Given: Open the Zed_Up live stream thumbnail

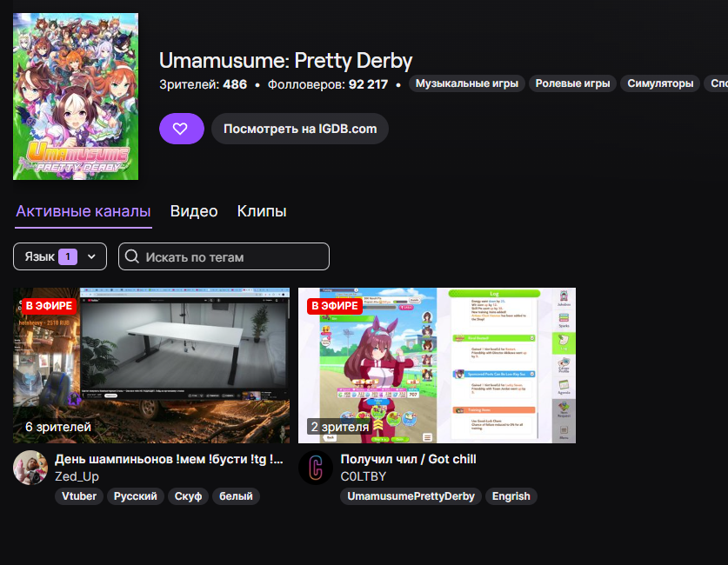Looking at the screenshot, I should click(151, 365).
